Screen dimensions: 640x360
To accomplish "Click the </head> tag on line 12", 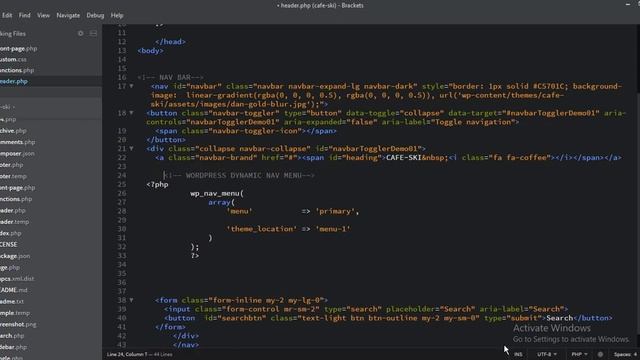I will [x=170, y=42].
